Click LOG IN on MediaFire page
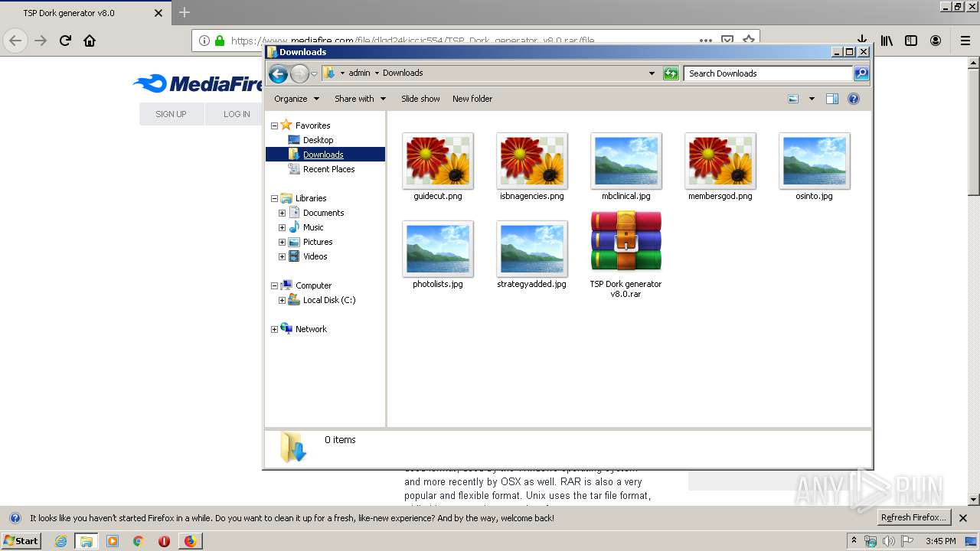Viewport: 980px width, 551px height. tap(237, 114)
